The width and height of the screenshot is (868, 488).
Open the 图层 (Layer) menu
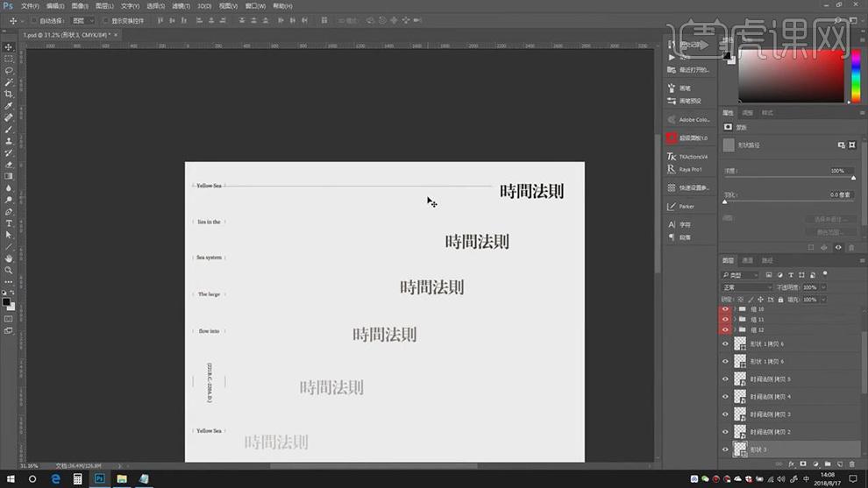pyautogui.click(x=104, y=6)
